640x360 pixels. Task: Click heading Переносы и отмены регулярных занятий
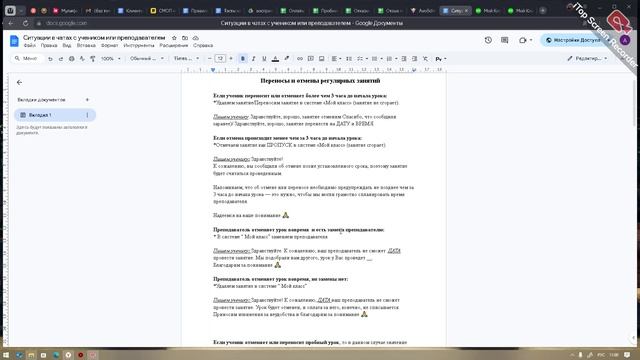[x=320, y=81]
